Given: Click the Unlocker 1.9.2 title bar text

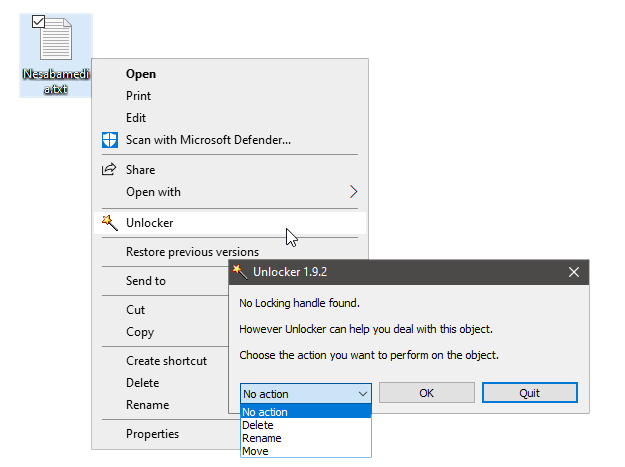Looking at the screenshot, I should coord(290,272).
